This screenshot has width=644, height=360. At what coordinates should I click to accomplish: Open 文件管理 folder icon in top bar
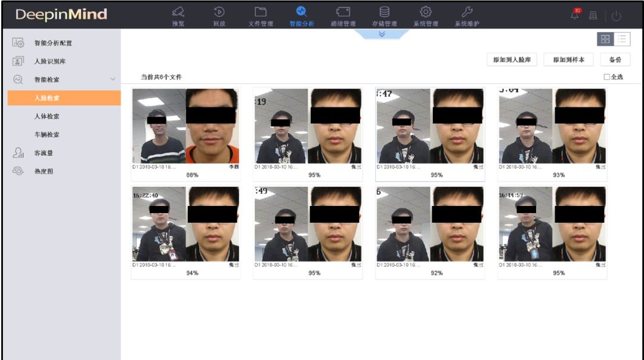click(x=260, y=12)
